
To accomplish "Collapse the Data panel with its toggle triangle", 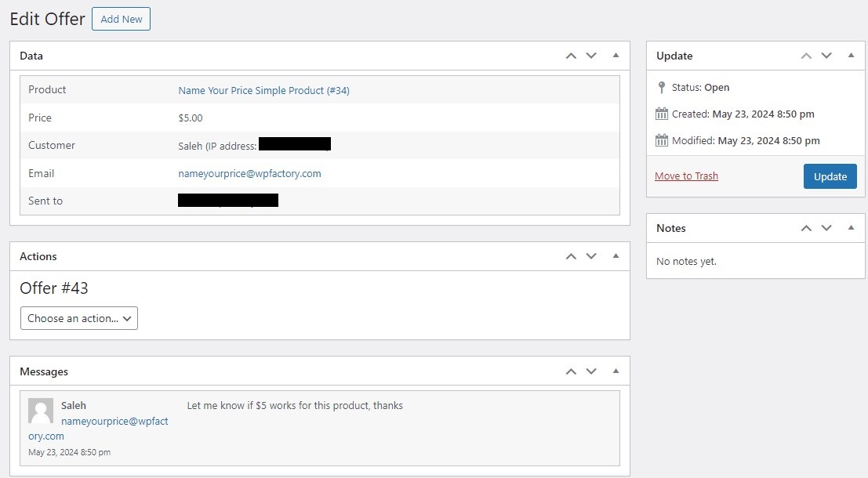I will (x=616, y=56).
